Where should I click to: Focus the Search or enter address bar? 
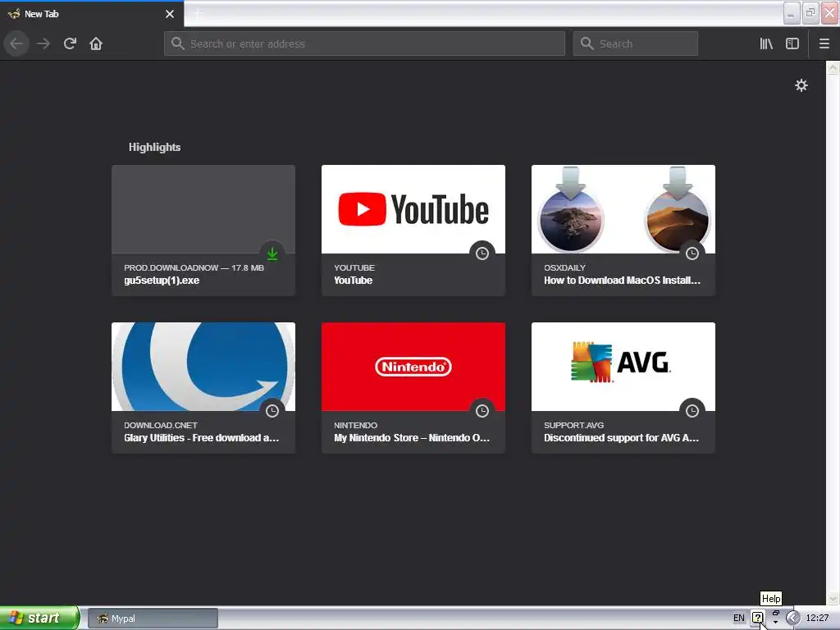364,43
